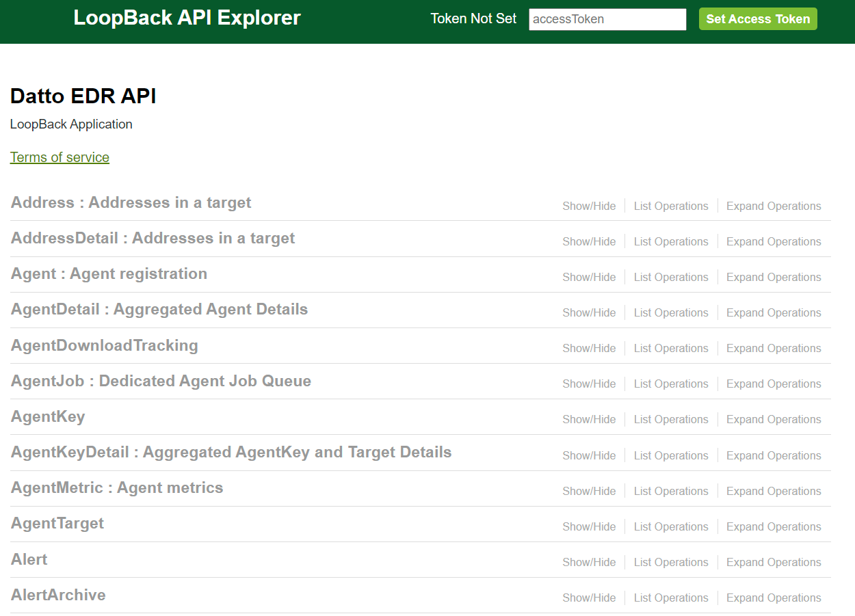This screenshot has height=616, width=855.
Task: List Operations for AgentTarget
Action: tap(671, 526)
